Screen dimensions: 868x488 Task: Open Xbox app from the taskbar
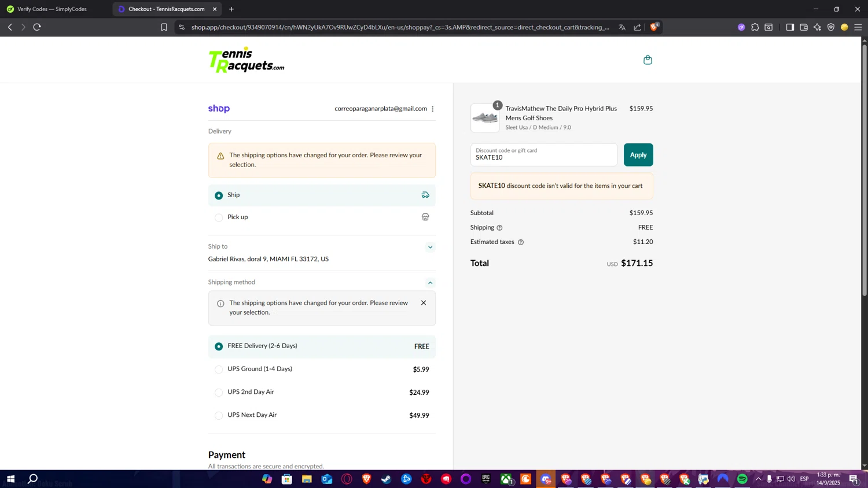506,479
